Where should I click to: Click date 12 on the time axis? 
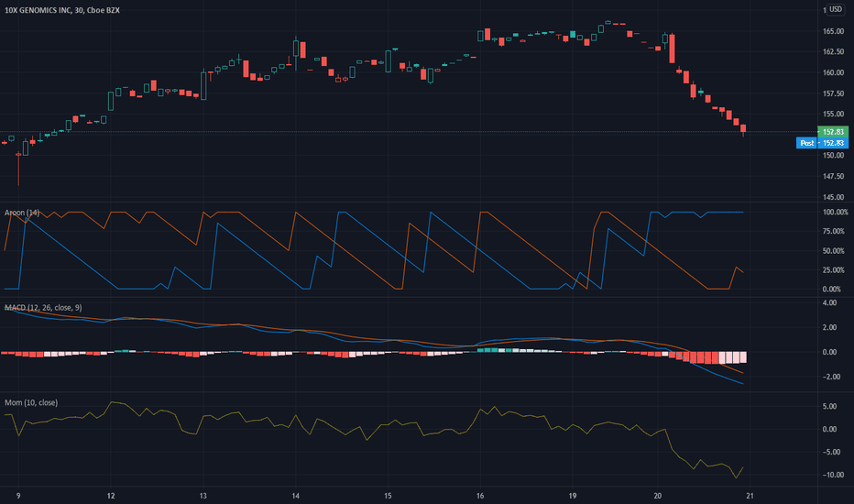111,496
